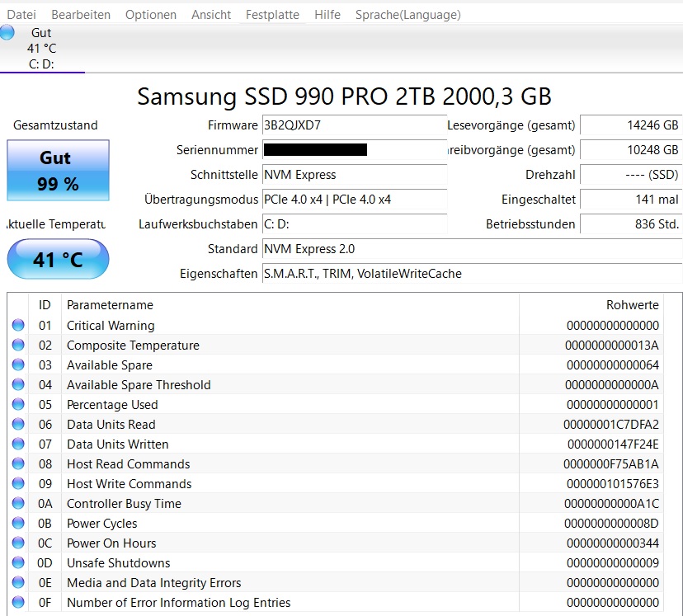Select the Percentage Used parameter name
The width and height of the screenshot is (683, 616).
pos(112,405)
